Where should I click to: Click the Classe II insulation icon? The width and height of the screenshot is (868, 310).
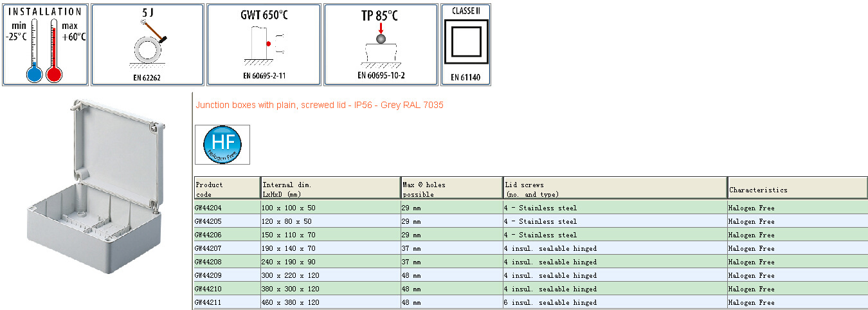click(465, 44)
